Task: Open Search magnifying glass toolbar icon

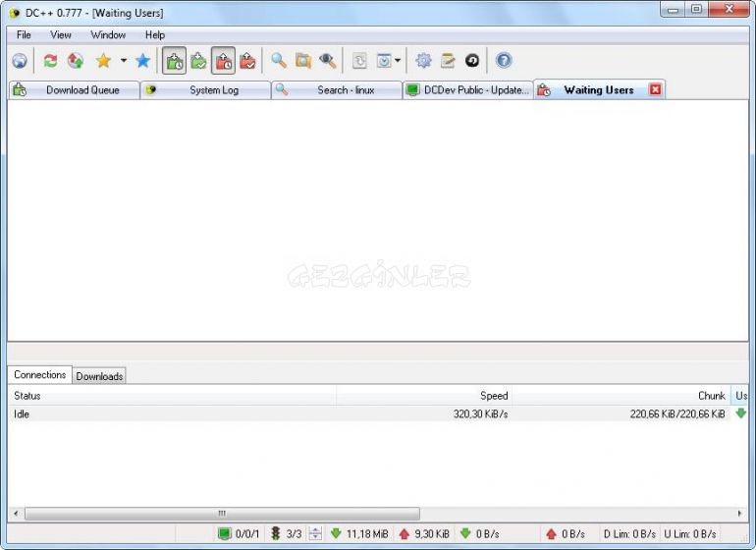Action: (279, 61)
